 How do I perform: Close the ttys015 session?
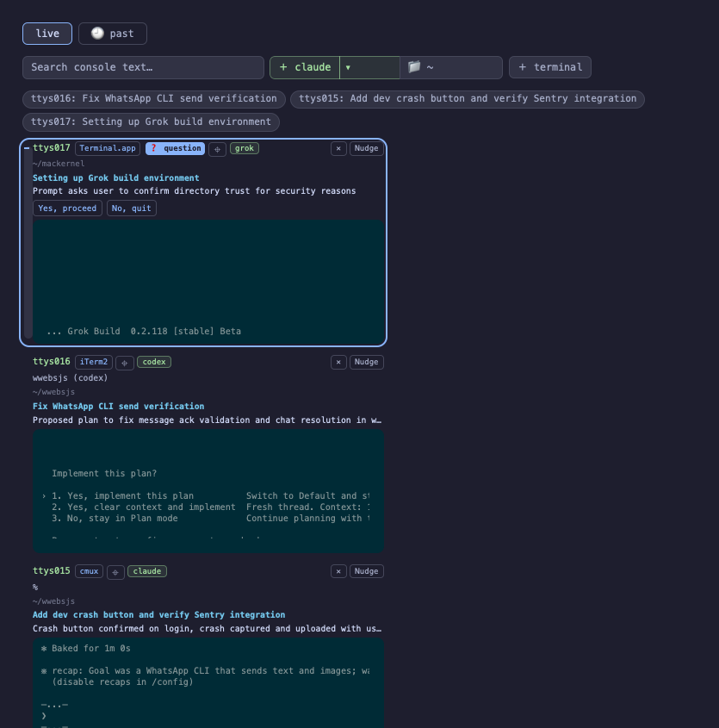338,571
